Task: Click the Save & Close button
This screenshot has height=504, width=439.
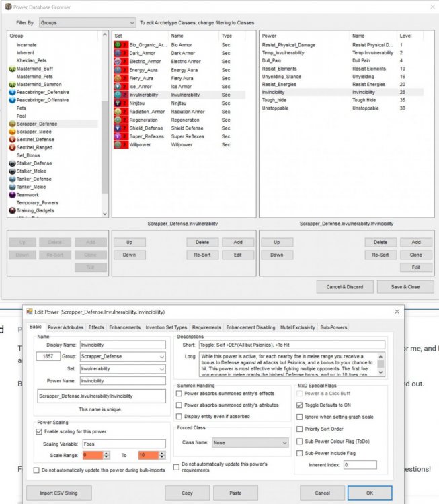Action: (405, 287)
